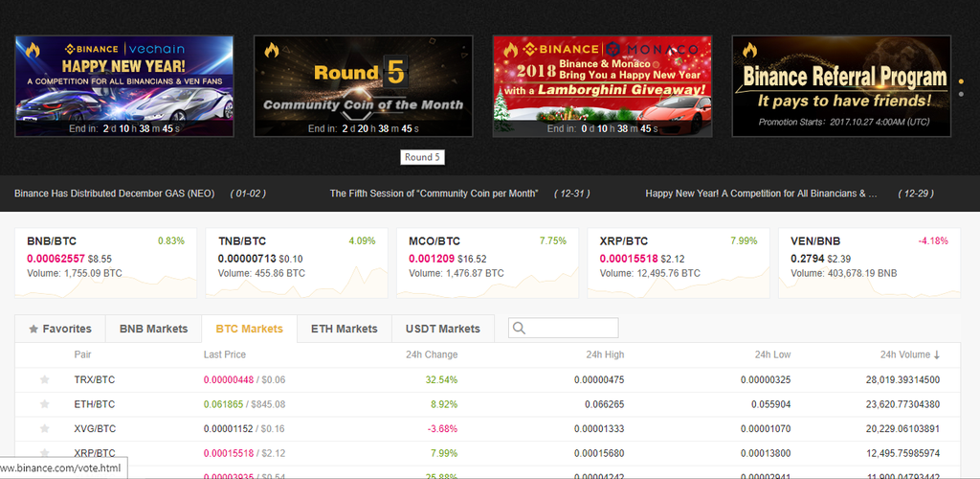
Task: Open the MCO/BTC ticker card
Action: click(x=487, y=262)
